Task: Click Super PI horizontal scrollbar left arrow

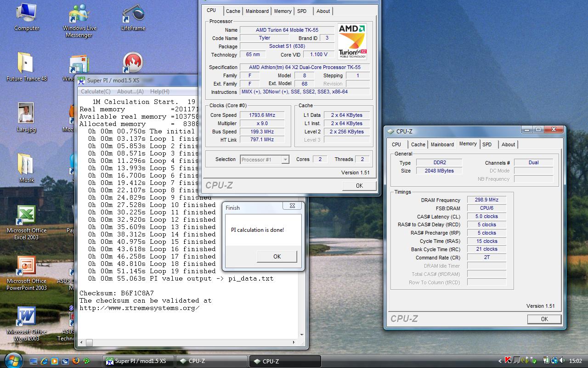Action: pos(83,343)
